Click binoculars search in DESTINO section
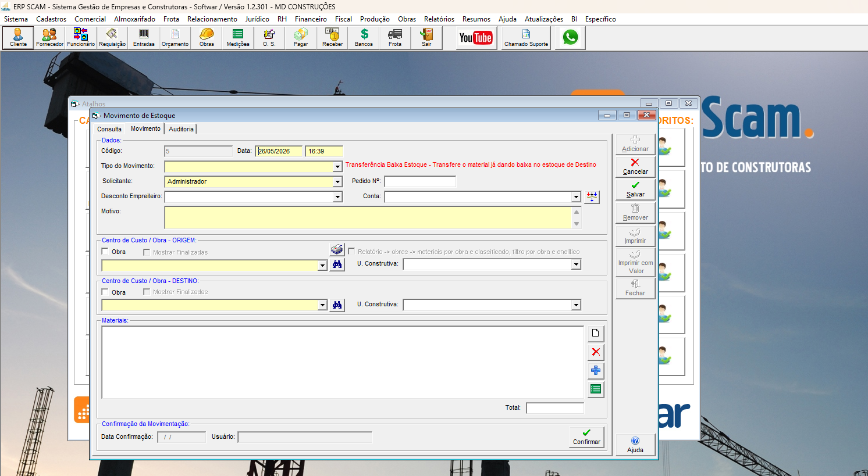868x476 pixels. (x=337, y=305)
